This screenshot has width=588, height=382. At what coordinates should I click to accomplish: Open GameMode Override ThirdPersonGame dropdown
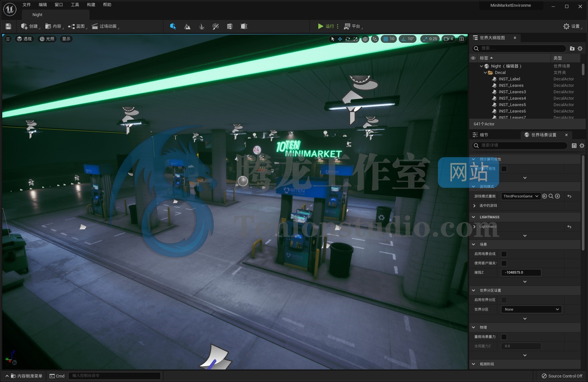pyautogui.click(x=521, y=196)
